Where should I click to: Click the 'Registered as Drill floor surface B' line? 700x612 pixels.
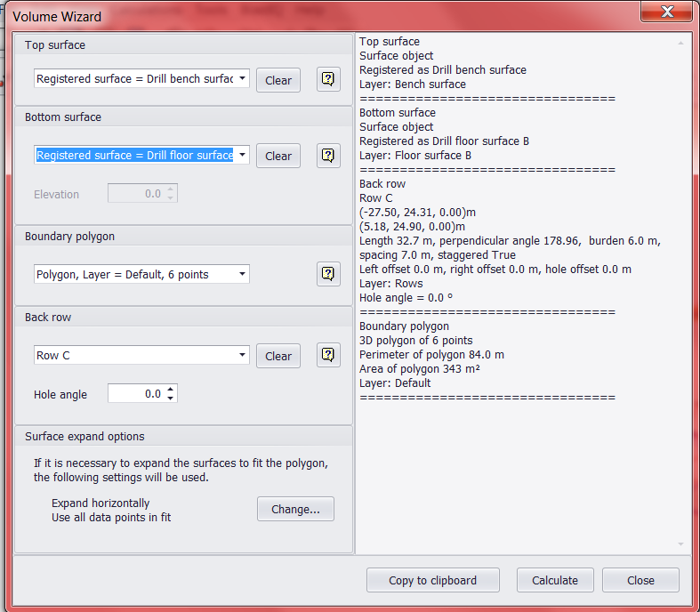pyautogui.click(x=444, y=141)
